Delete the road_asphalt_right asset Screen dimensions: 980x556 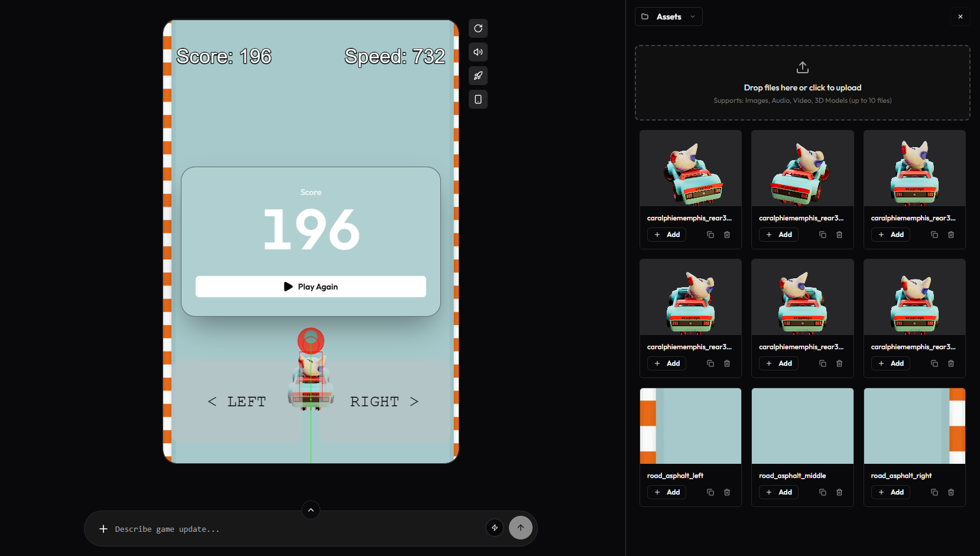click(x=951, y=492)
